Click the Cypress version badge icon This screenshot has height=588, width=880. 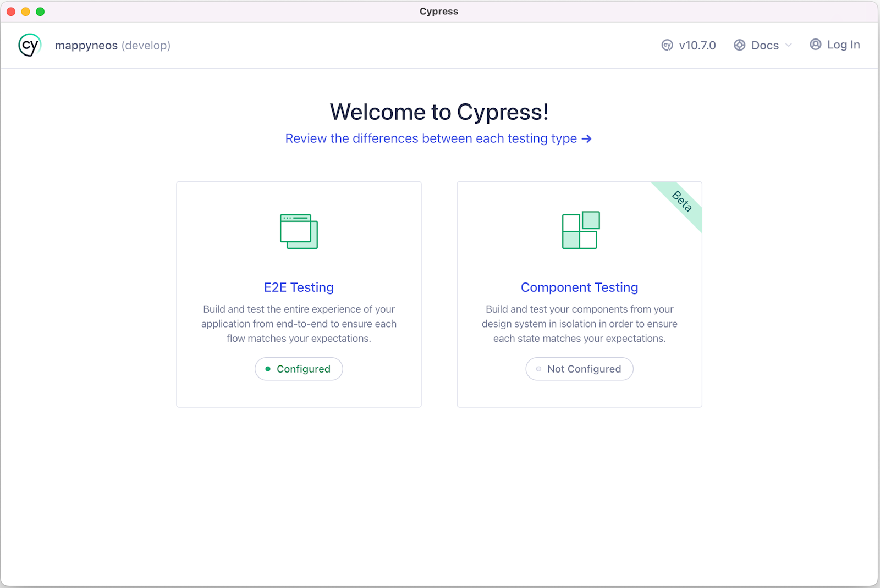pyautogui.click(x=667, y=45)
